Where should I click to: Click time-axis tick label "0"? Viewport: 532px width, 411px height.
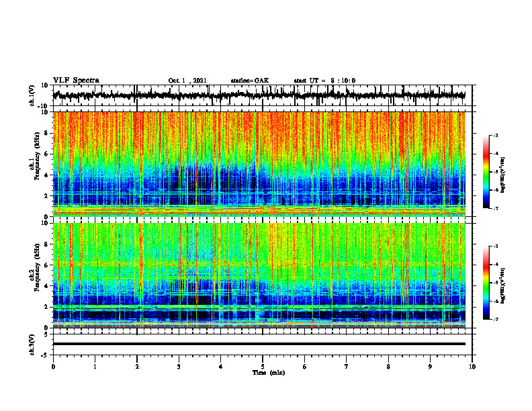click(x=53, y=367)
